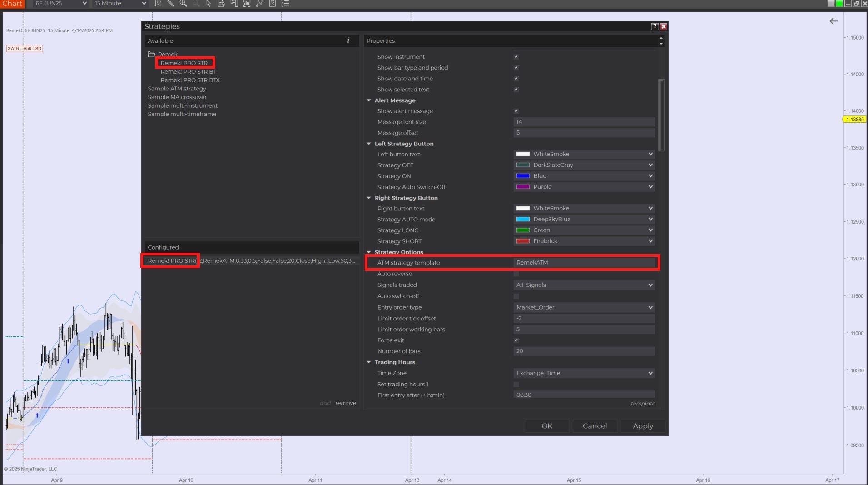The image size is (868, 485).
Task: Open Strategy AUTO mode DeepSkyBlue color picker
Action: click(584, 219)
